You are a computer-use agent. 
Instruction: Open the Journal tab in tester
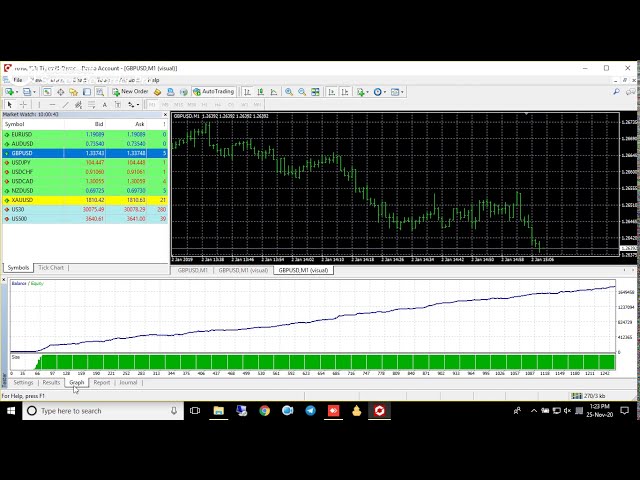pos(128,382)
